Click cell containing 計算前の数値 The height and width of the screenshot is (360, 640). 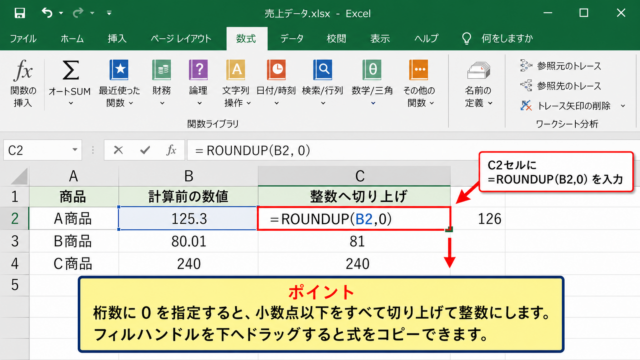(x=188, y=197)
